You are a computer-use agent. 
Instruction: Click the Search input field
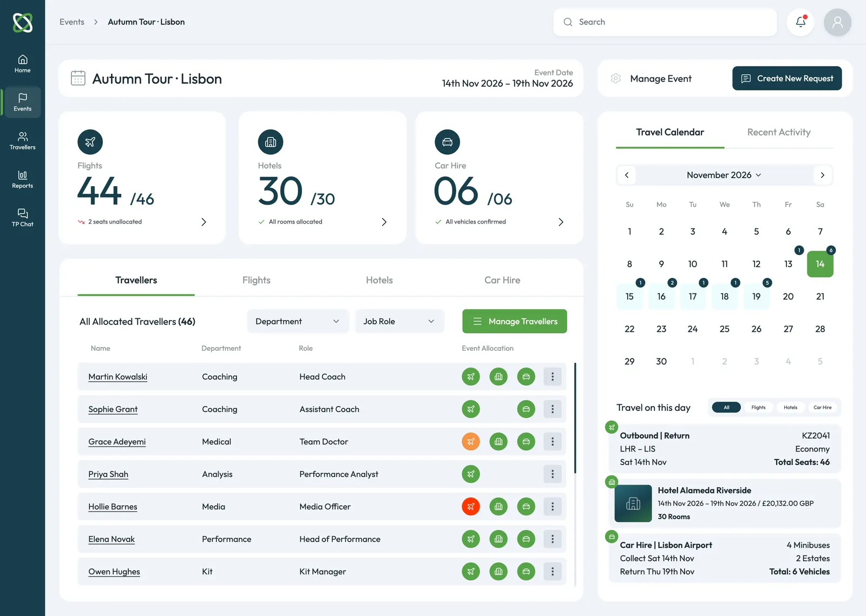point(665,22)
